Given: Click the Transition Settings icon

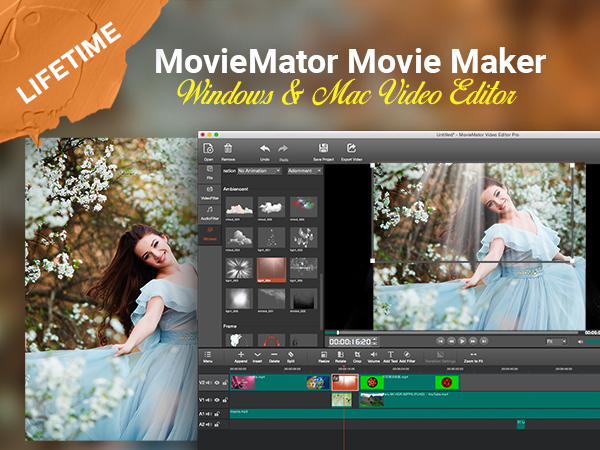Looking at the screenshot, I should coord(440,354).
